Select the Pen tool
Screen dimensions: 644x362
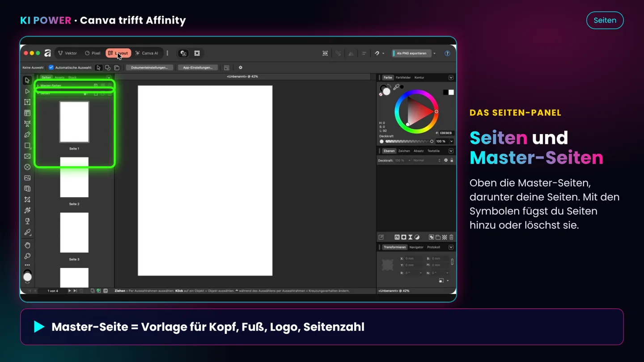coord(27,135)
